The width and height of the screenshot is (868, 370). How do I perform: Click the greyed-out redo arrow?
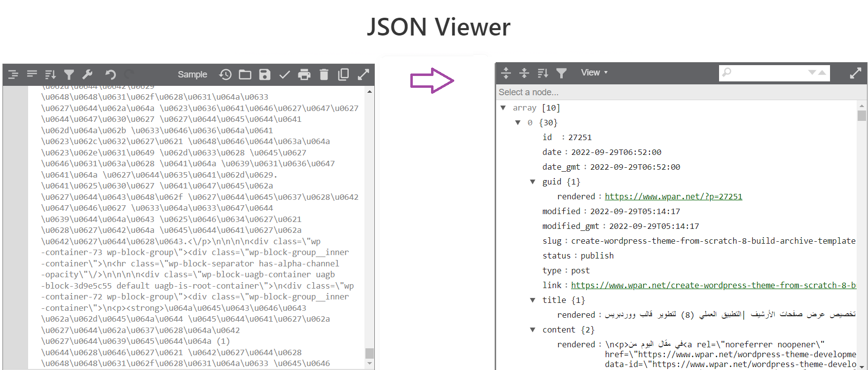[129, 74]
